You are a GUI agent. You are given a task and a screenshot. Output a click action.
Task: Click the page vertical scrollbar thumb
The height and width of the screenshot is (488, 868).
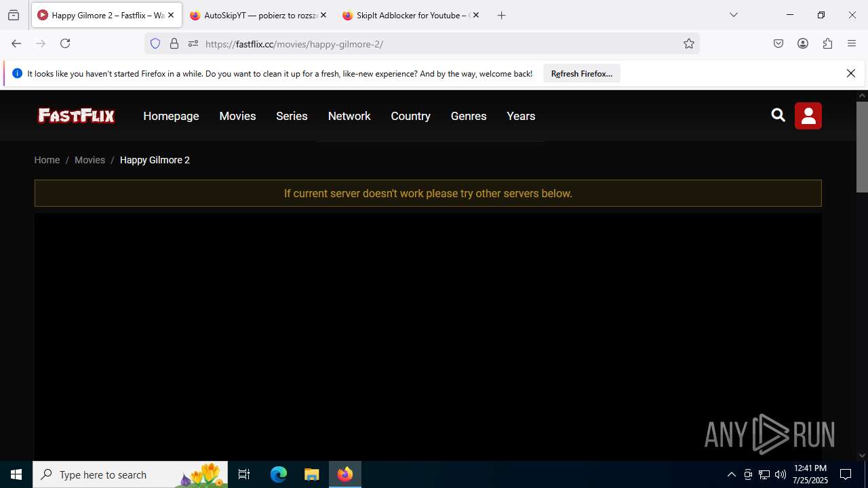[x=862, y=147]
